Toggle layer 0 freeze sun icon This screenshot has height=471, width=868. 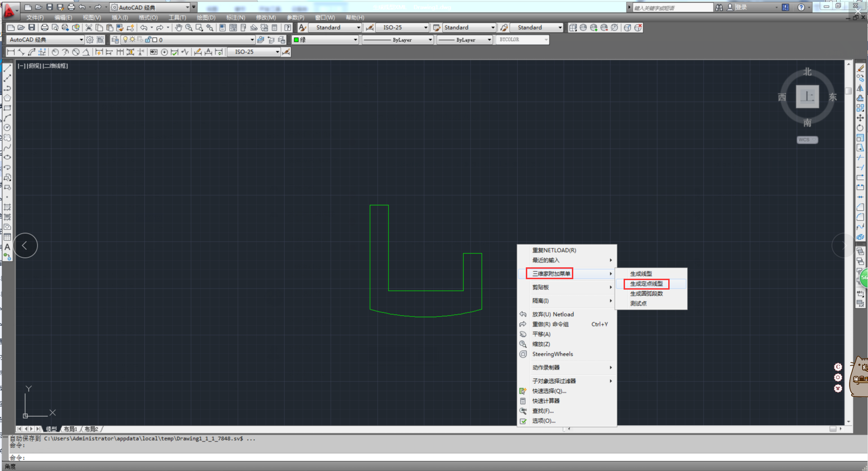pos(132,40)
